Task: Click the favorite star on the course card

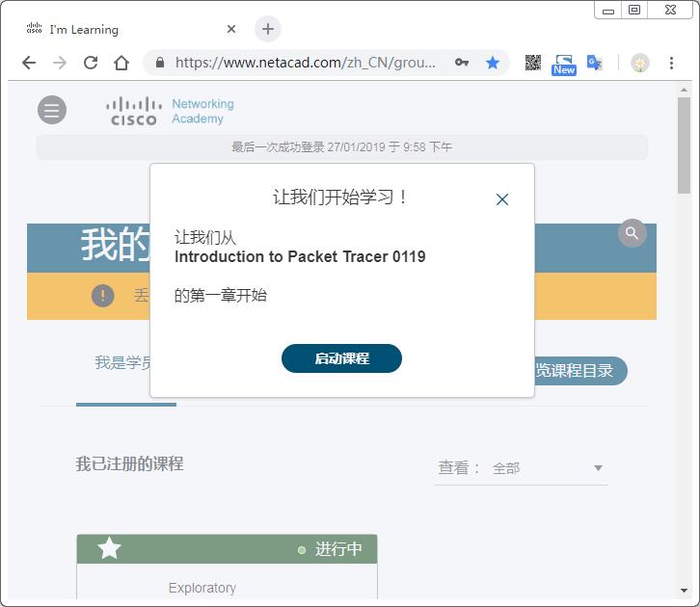Action: coord(109,548)
